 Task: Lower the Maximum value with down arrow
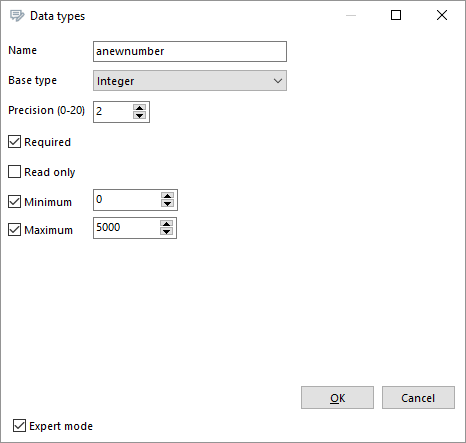tap(166, 231)
